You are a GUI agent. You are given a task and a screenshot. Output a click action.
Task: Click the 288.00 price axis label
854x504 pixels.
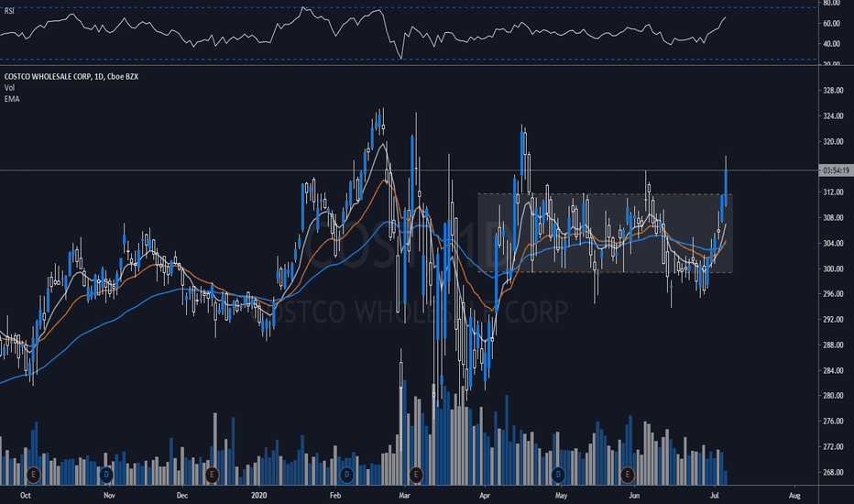(x=833, y=345)
